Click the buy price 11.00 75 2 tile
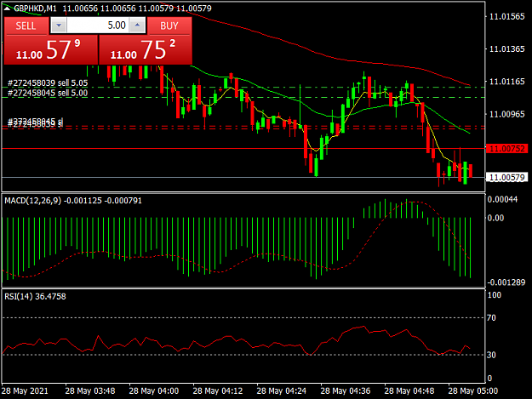The height and width of the screenshot is (399, 532). pyautogui.click(x=146, y=50)
